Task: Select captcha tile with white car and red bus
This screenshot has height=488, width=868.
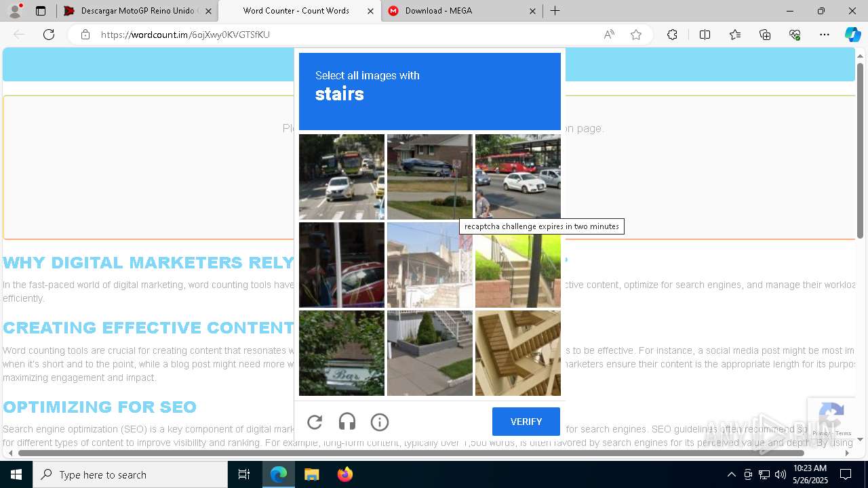Action: [518, 177]
